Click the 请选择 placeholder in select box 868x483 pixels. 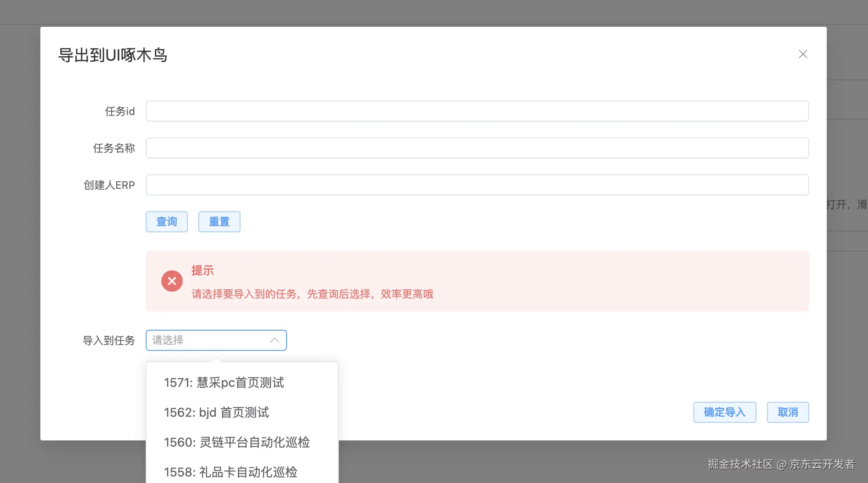click(x=168, y=340)
